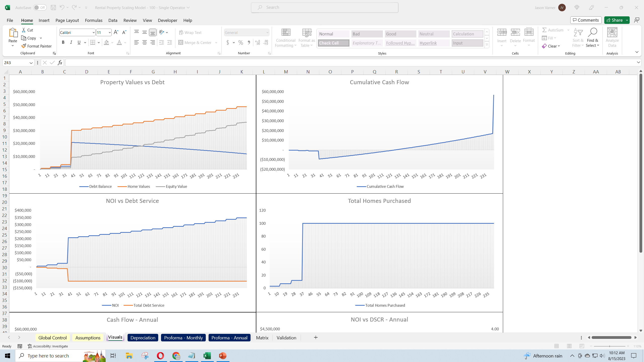
Task: Switch to the Global Control sheet tab
Action: [x=53, y=338]
